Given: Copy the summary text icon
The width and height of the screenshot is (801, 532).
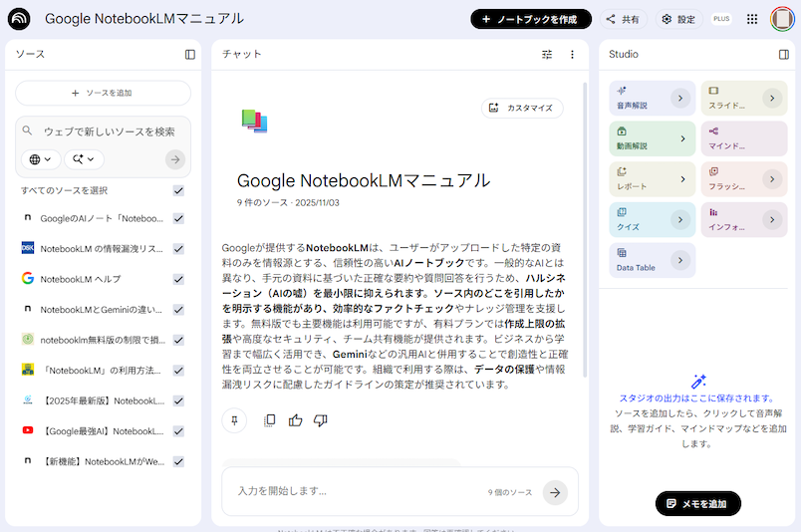Looking at the screenshot, I should pyautogui.click(x=270, y=420).
